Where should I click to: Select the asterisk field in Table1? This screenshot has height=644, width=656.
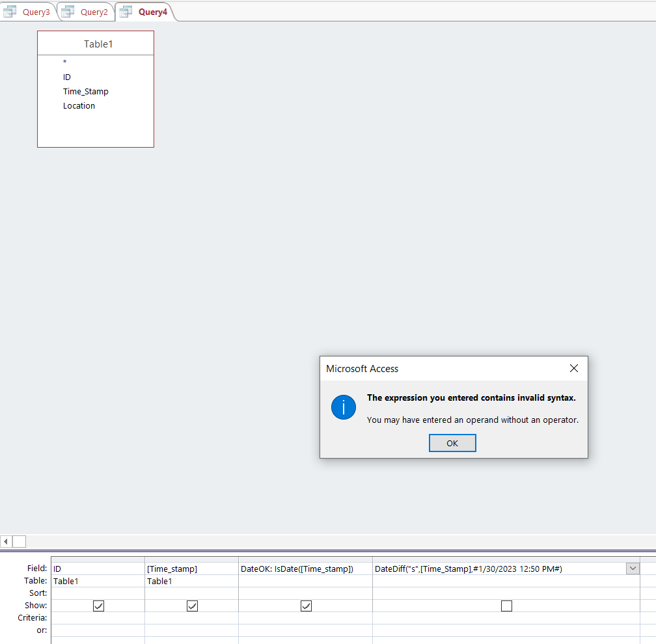pos(65,62)
